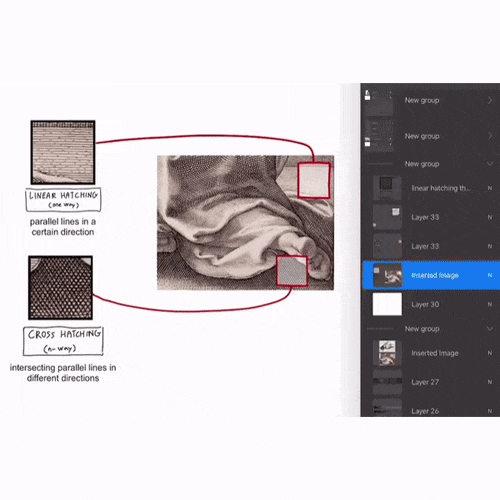Select the Layer 30 name
The height and width of the screenshot is (500, 500).
click(x=425, y=304)
